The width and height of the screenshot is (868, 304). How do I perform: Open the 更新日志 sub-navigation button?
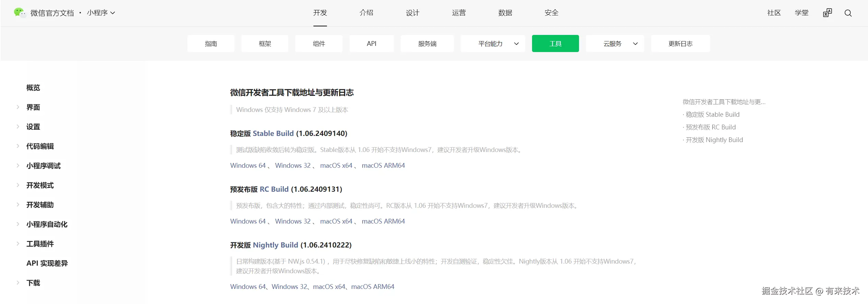click(680, 43)
